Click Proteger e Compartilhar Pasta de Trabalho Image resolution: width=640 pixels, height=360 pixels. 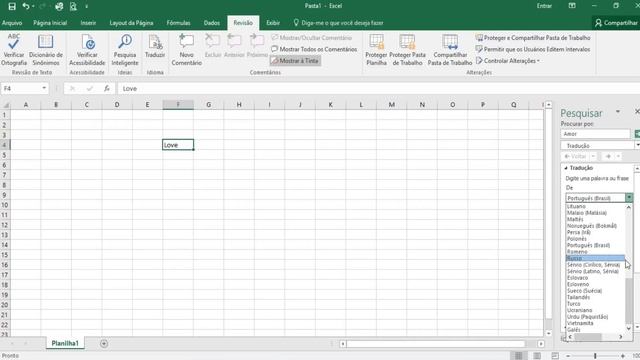pyautogui.click(x=533, y=38)
